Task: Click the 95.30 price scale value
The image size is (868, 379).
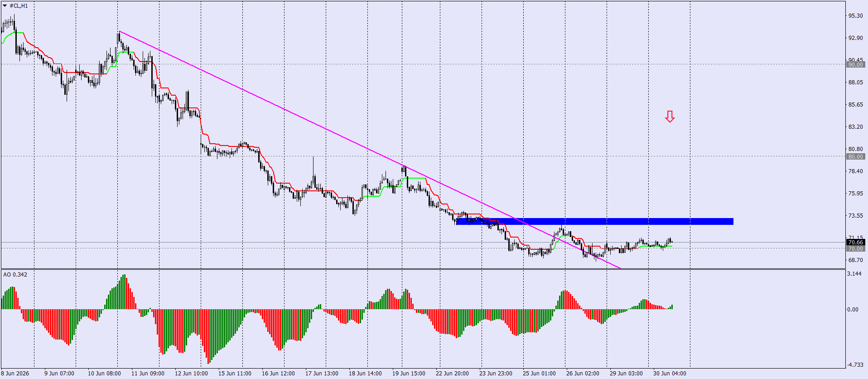Action: (855, 16)
